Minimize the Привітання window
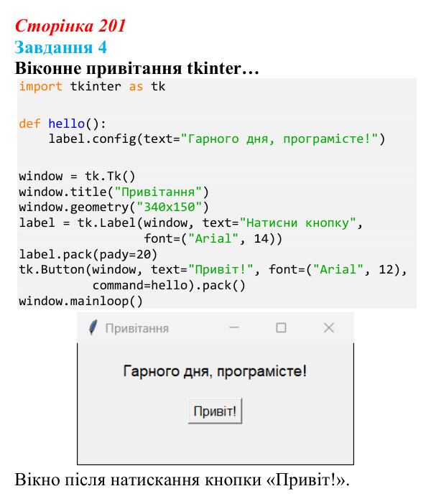The height and width of the screenshot is (504, 431). pos(234,327)
